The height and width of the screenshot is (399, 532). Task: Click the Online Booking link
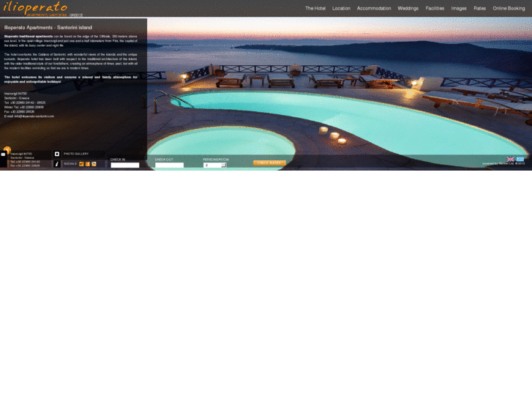(x=509, y=8)
